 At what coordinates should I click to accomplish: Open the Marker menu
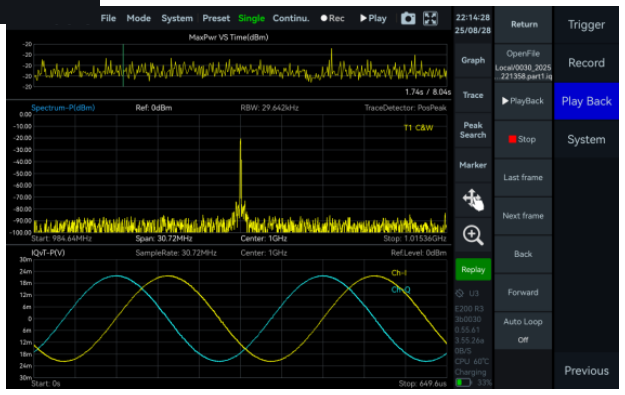click(x=473, y=165)
